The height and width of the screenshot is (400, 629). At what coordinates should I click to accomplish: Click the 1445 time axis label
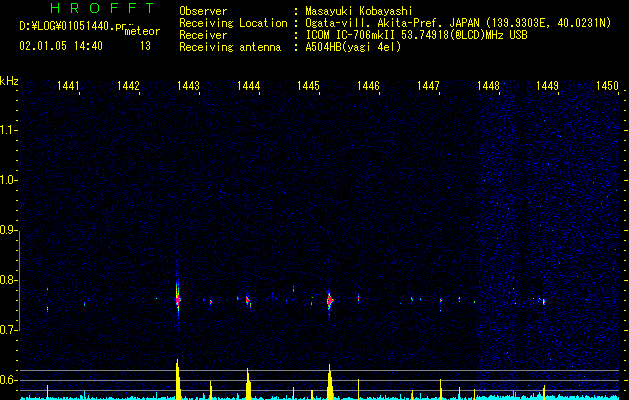pyautogui.click(x=308, y=86)
